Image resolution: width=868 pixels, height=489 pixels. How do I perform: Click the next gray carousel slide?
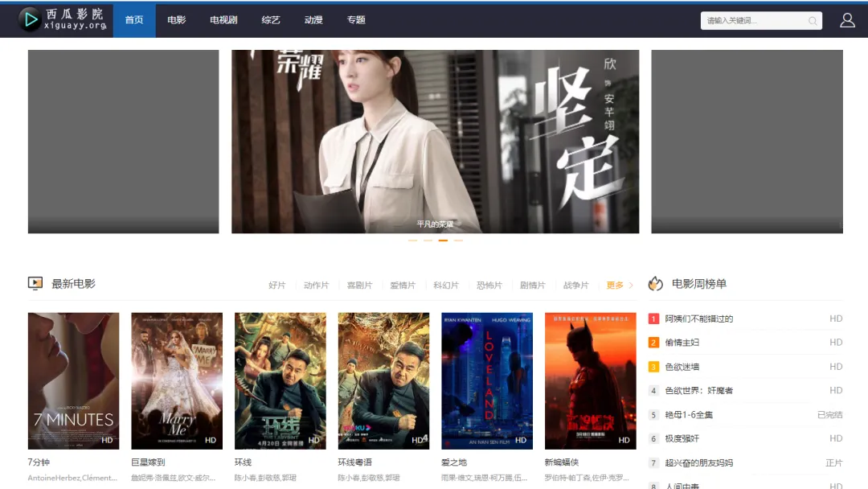[747, 142]
